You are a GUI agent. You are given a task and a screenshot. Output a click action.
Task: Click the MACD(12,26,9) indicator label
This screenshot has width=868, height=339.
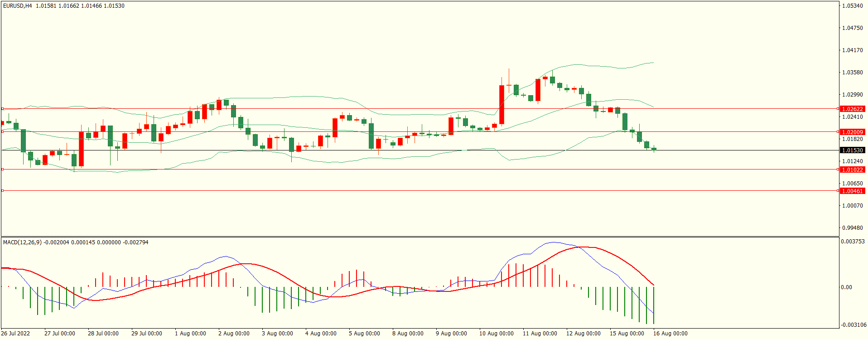[x=22, y=242]
